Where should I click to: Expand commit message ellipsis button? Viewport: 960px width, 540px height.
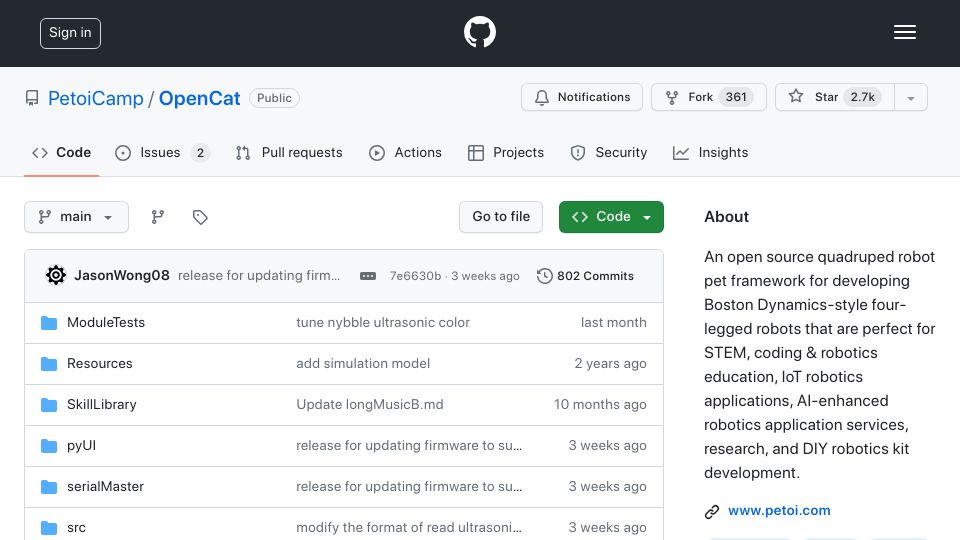click(x=368, y=276)
